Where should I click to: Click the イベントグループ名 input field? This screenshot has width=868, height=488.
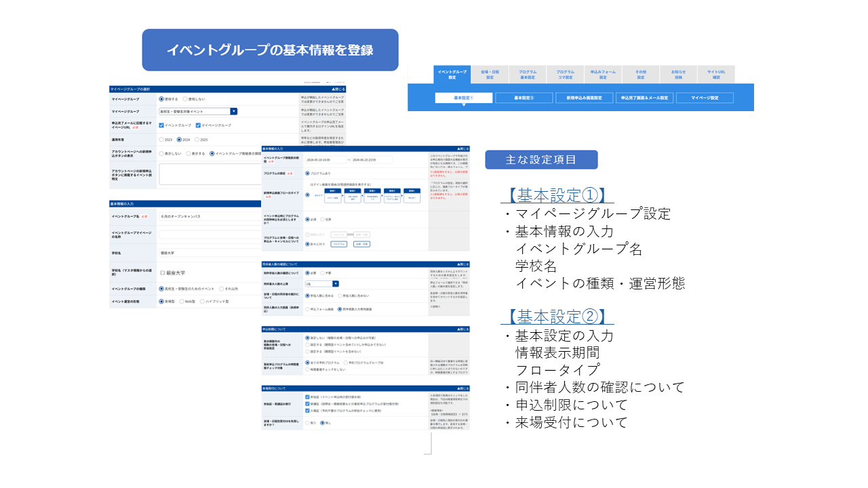[x=210, y=217]
